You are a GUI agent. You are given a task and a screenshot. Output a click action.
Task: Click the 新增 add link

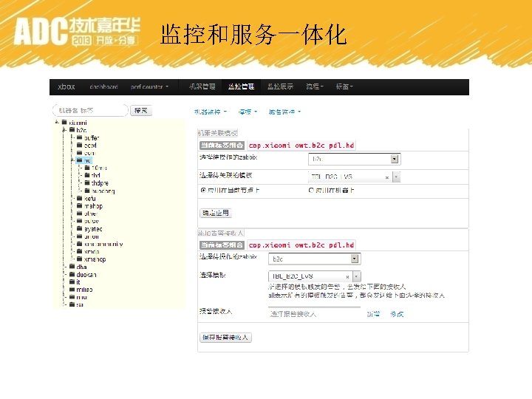[x=373, y=314]
